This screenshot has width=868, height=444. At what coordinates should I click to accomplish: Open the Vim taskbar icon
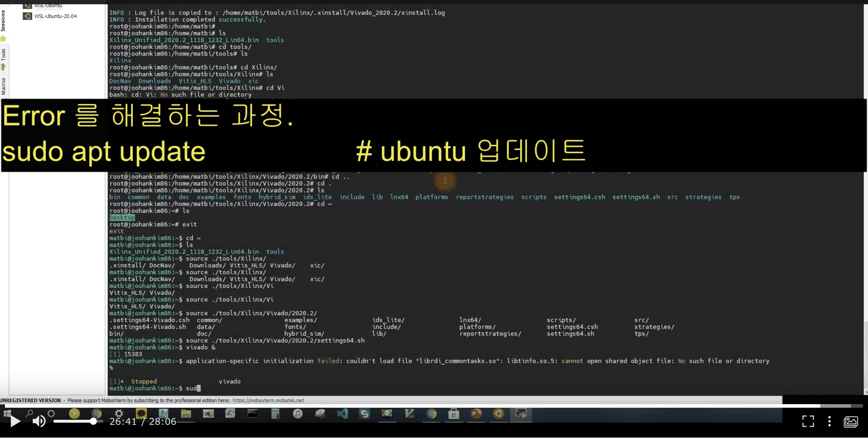[x=409, y=413]
